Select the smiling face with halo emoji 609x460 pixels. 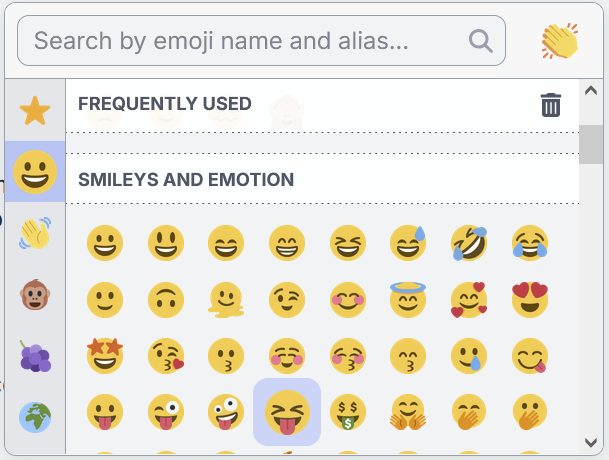[407, 299]
